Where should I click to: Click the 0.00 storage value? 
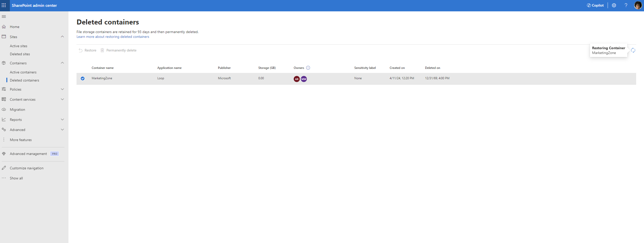(x=261, y=78)
